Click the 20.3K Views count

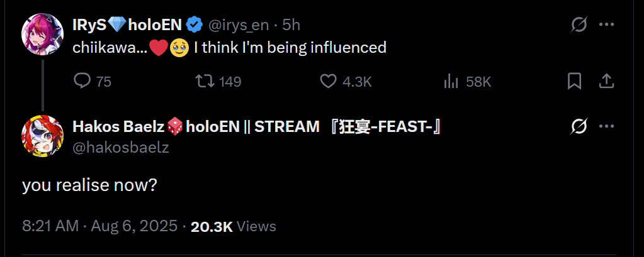point(233,226)
